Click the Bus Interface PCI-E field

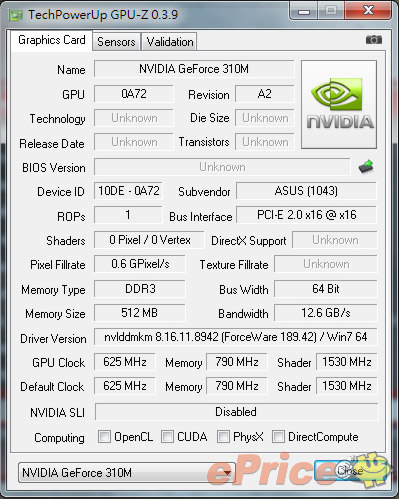(x=307, y=215)
